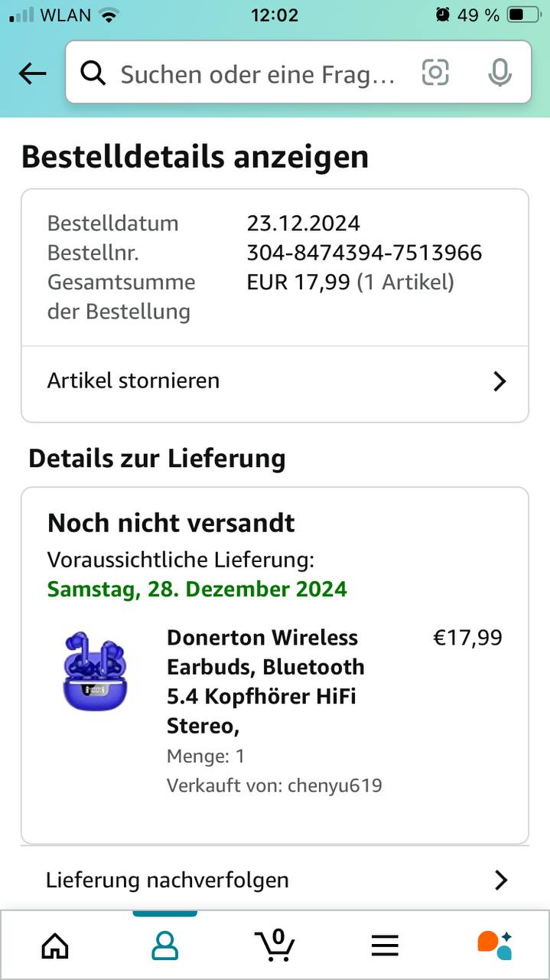Tap the search magnifier icon

click(93, 73)
